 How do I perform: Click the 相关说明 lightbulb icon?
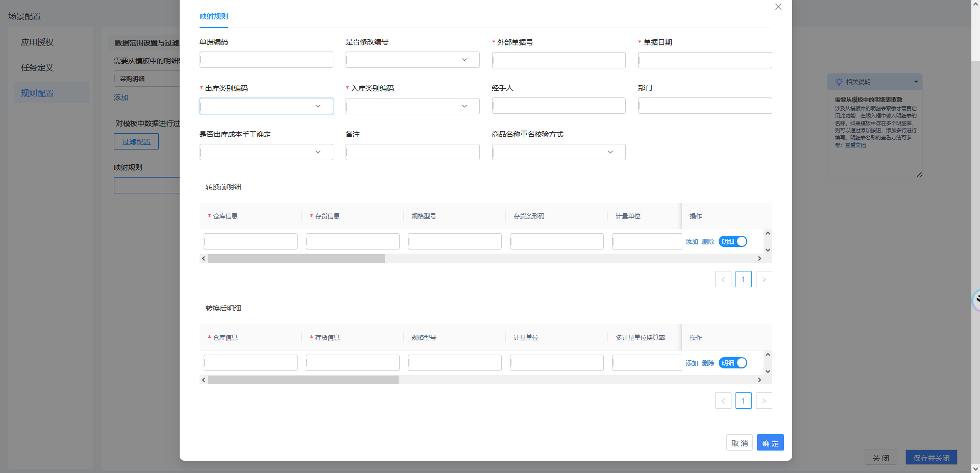(839, 82)
